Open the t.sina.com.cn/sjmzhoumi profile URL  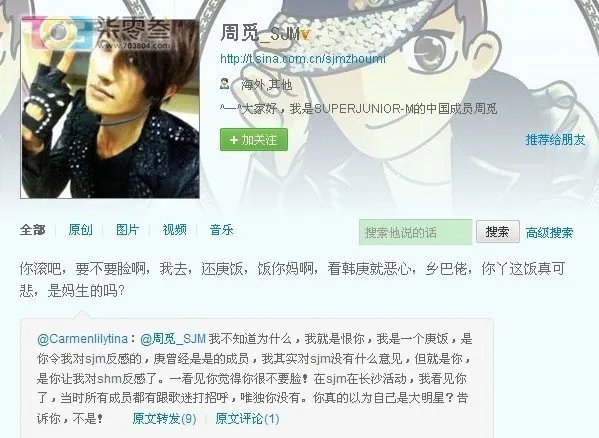point(303,59)
